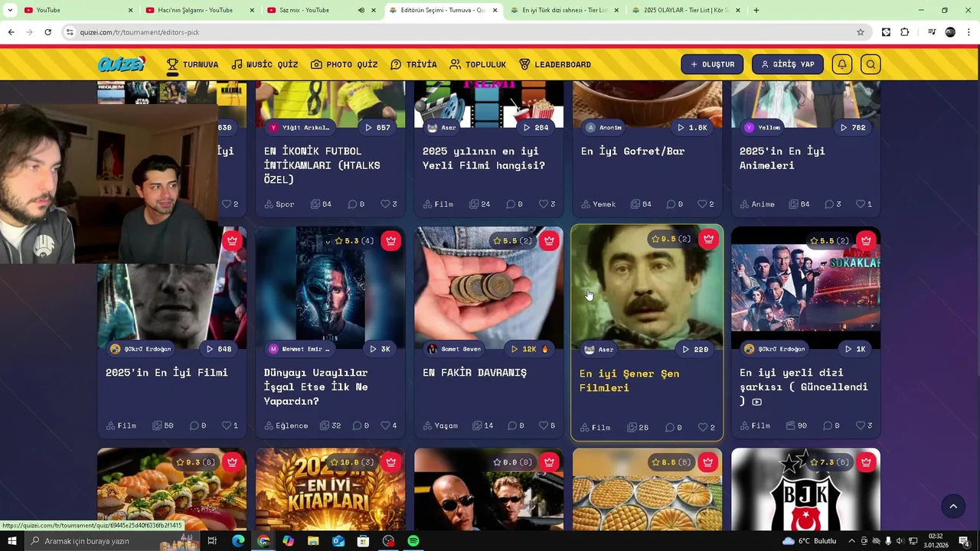This screenshot has width=980, height=551.
Task: Open a new browser tab
Action: (756, 10)
